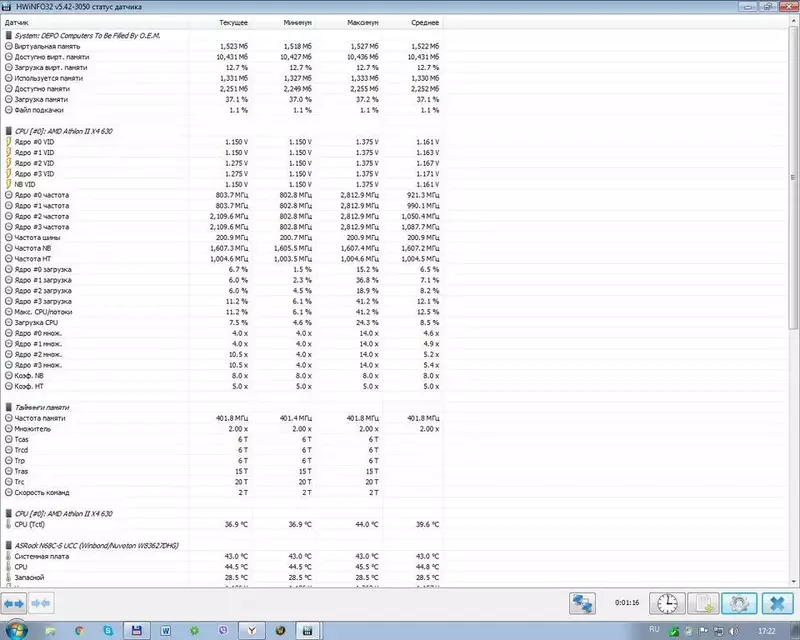Image resolution: width=800 pixels, height=640 pixels.
Task: Select the Множитель row
Action: point(222,429)
